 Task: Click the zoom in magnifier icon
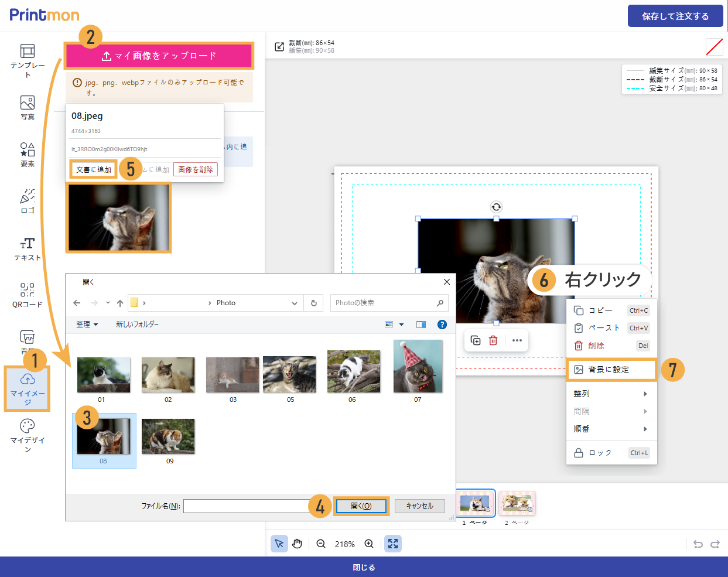point(369,544)
